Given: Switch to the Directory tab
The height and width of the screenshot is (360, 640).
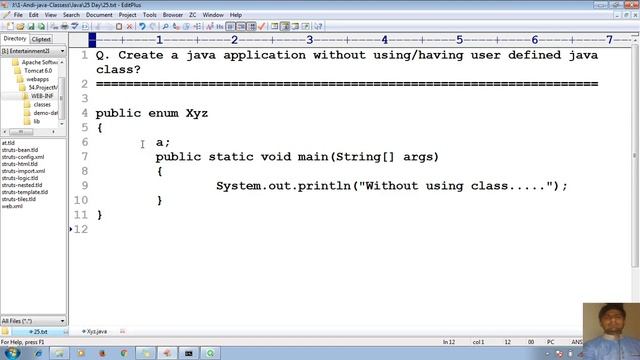Looking at the screenshot, I should (x=15, y=39).
